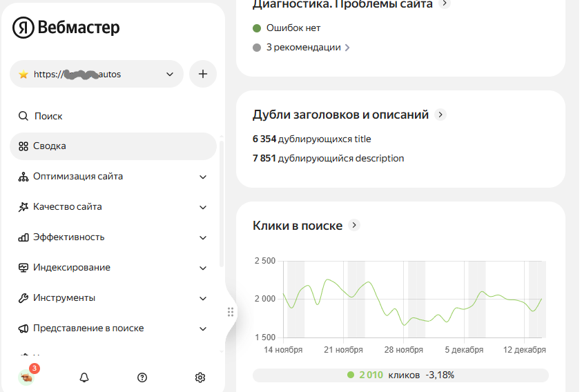Click the Yandex Webmaster logo
582x392 pixels.
[66, 28]
